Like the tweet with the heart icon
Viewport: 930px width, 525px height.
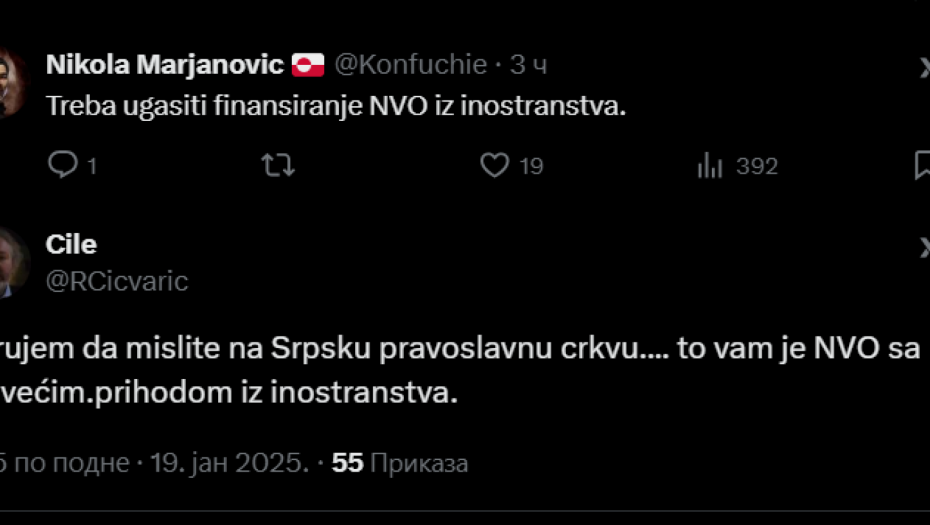pos(495,165)
